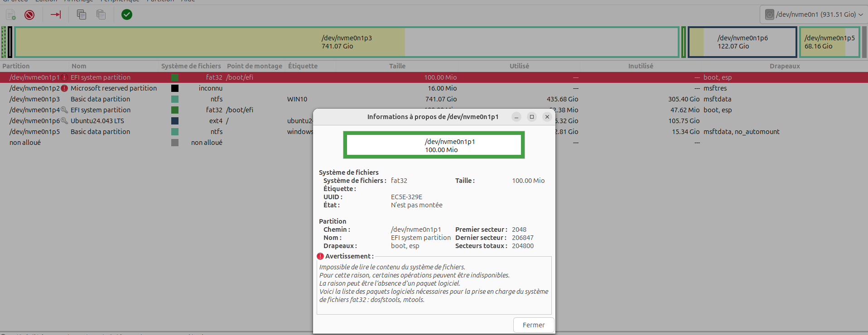Click the WIN10 label cell
The width and height of the screenshot is (868, 335).
297,99
